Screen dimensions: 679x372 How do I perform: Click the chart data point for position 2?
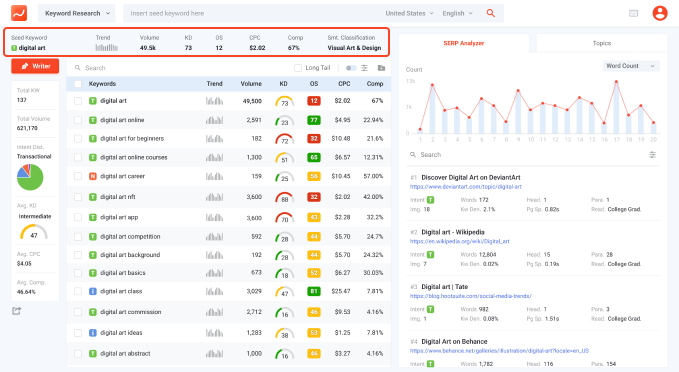click(432, 85)
